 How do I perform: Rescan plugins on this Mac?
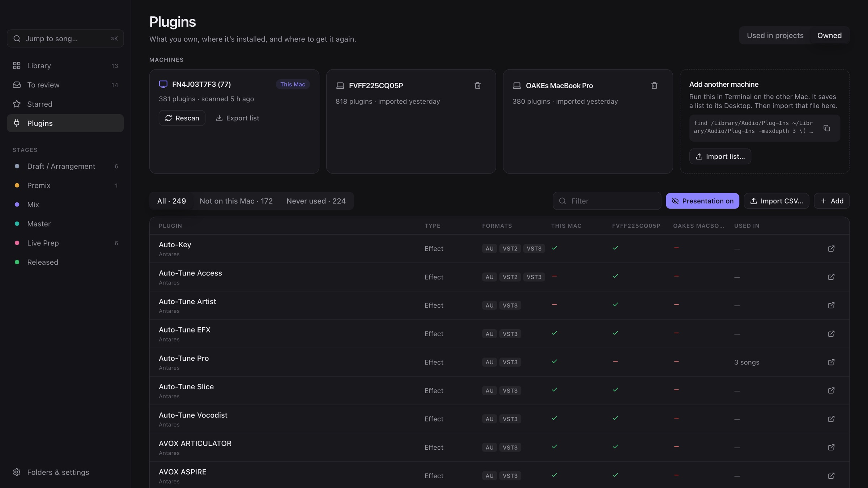click(182, 118)
